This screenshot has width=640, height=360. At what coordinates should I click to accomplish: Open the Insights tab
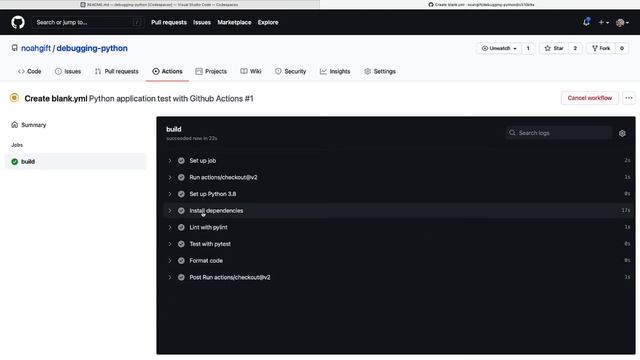coord(335,71)
